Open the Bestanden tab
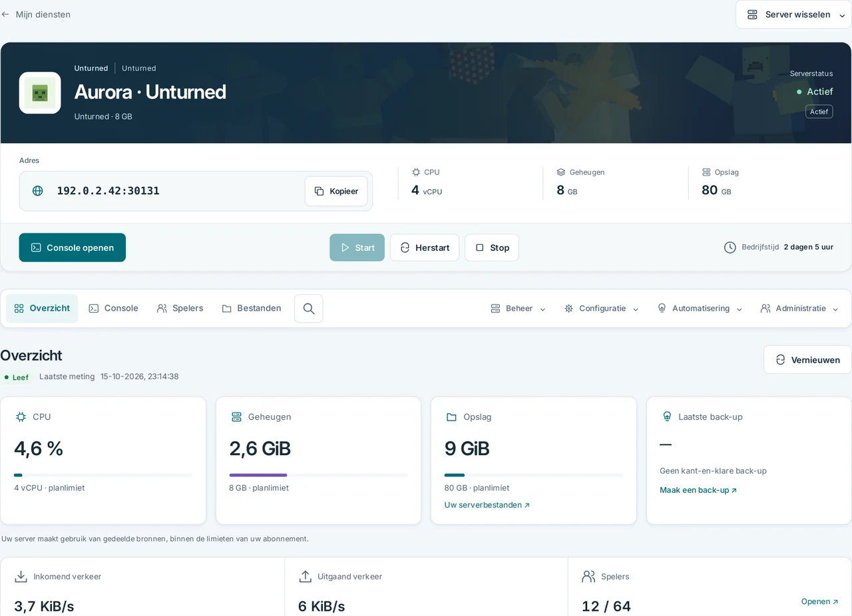Viewport: 852px width, 616px height. 252,309
